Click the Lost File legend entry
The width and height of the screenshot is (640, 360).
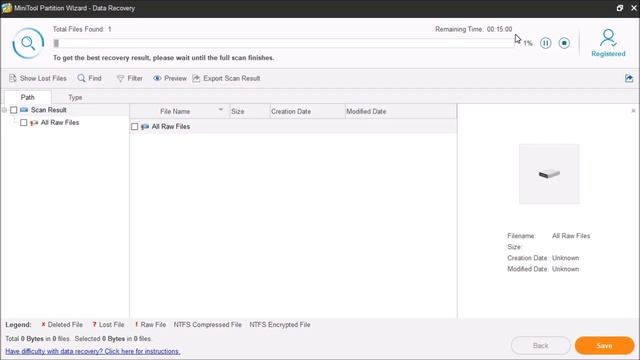[x=108, y=324]
